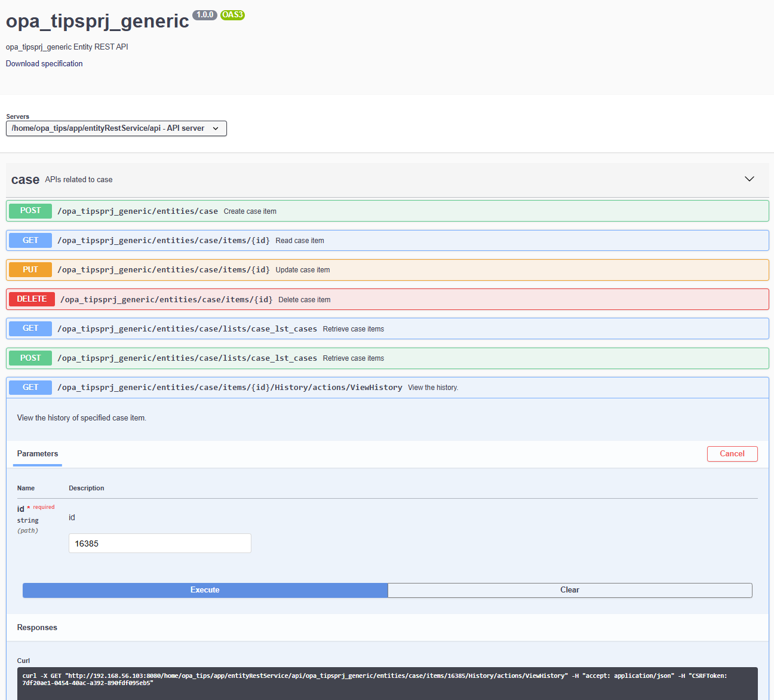Click the Download specification link
This screenshot has height=700, width=774.
pos(44,64)
